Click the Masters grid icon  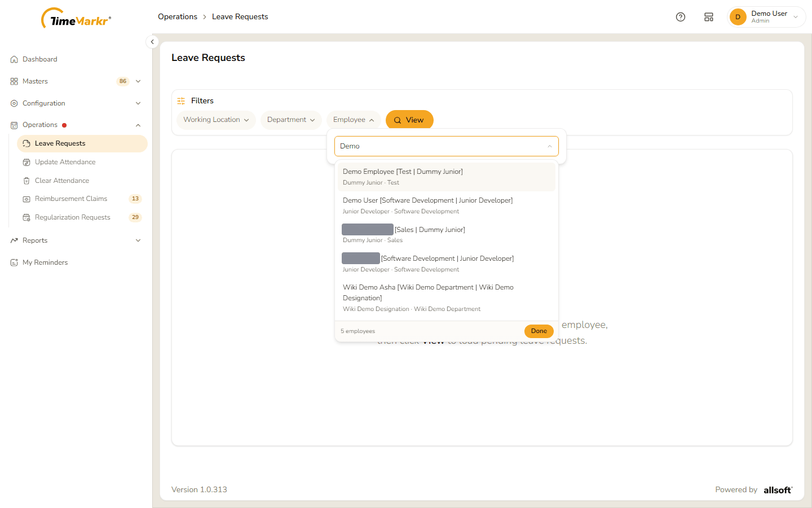[14, 81]
